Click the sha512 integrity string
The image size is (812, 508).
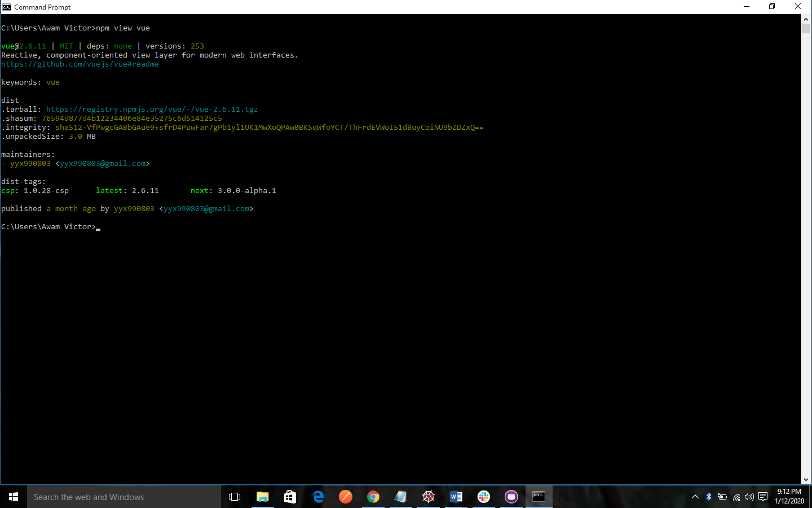coord(270,128)
